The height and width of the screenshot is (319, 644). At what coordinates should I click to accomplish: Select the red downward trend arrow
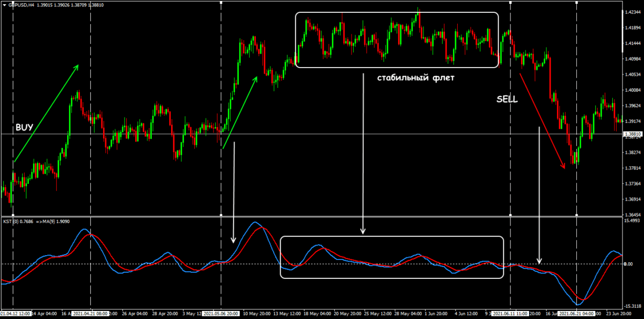point(541,121)
